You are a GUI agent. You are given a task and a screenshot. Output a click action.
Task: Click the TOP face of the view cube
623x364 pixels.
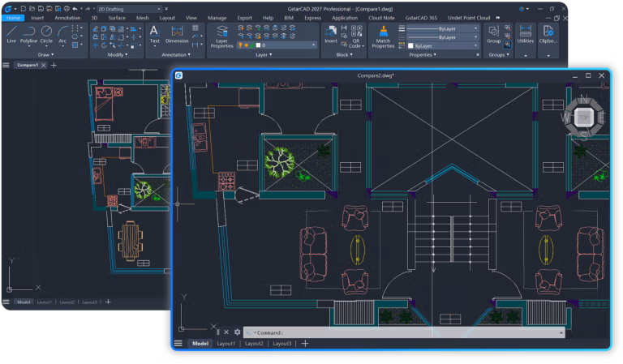pyautogui.click(x=584, y=117)
